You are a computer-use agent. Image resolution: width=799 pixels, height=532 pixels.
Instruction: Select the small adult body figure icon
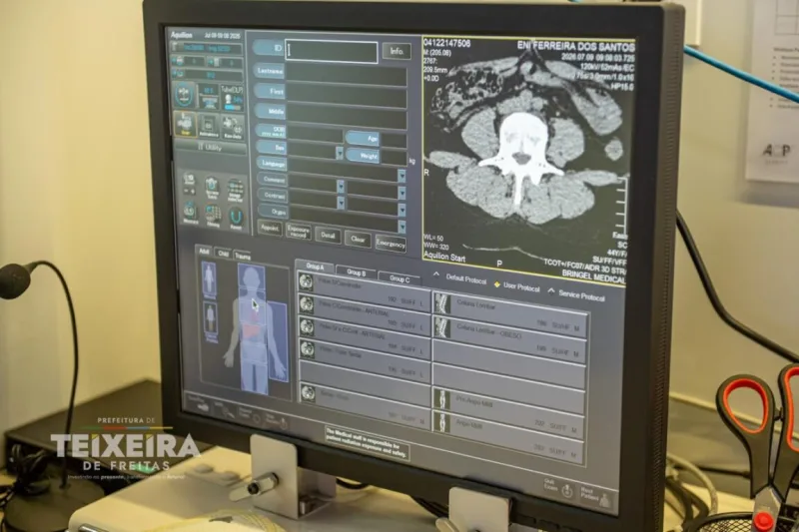[209, 279]
